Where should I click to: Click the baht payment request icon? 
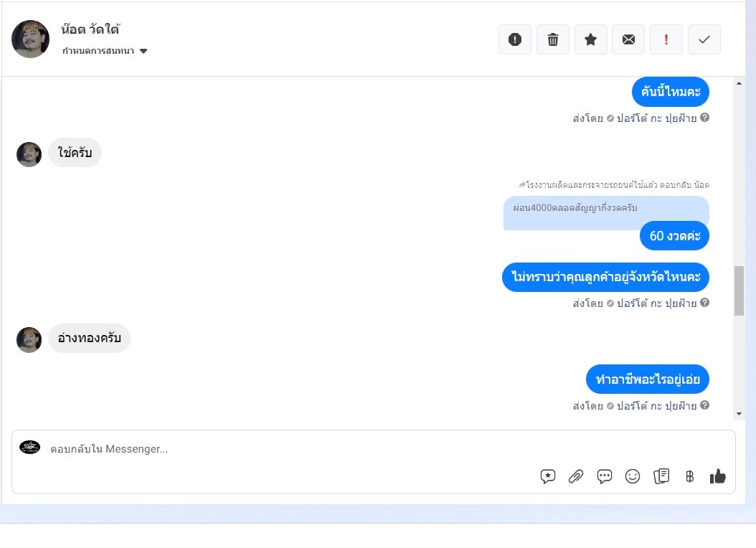point(689,476)
